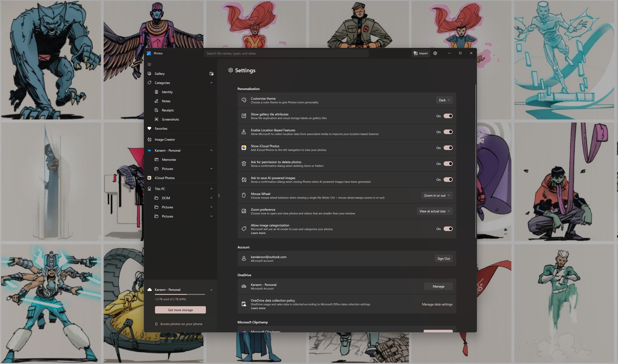Collapse the Categories section chevron

pyautogui.click(x=212, y=83)
